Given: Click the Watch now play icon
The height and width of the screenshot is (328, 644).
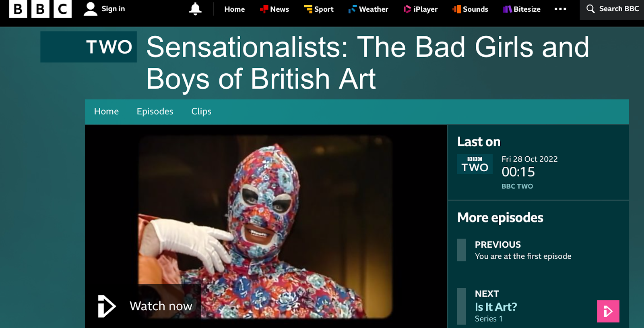Looking at the screenshot, I should 107,306.
